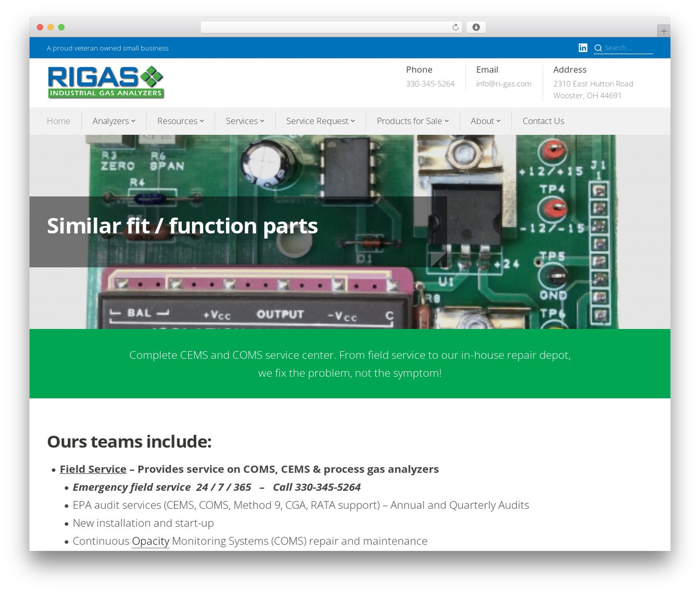
Task: Expand the Service Request menu
Action: (320, 121)
